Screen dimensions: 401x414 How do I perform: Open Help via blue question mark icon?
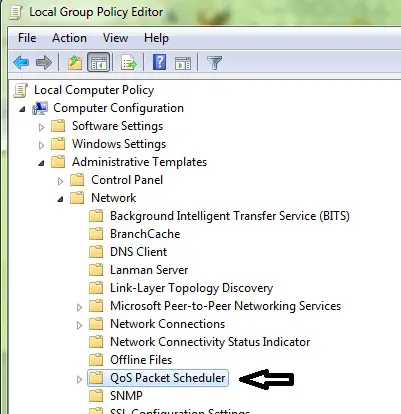(x=160, y=62)
